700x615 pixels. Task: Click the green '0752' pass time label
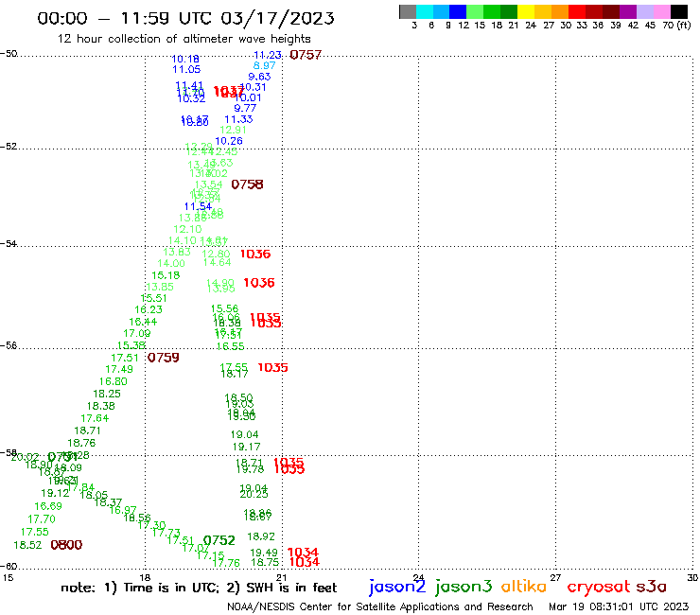tap(219, 541)
